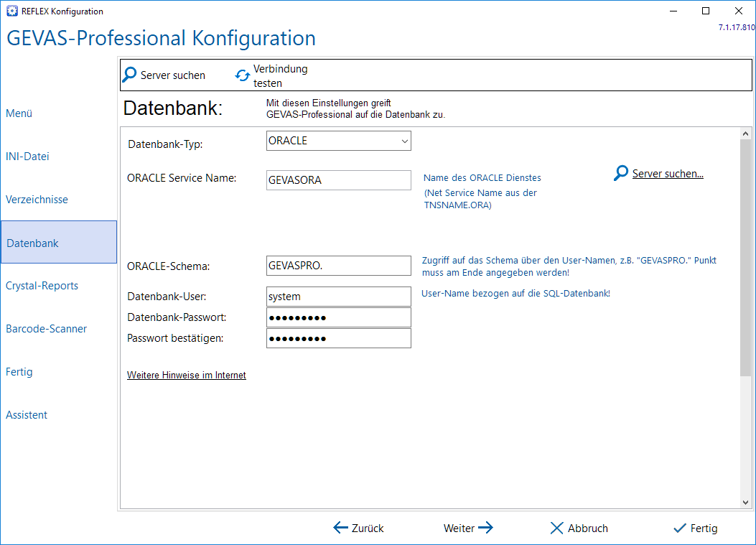Click the Zugriff auf das Schema hint text
The width and height of the screenshot is (756, 545).
coord(569,266)
